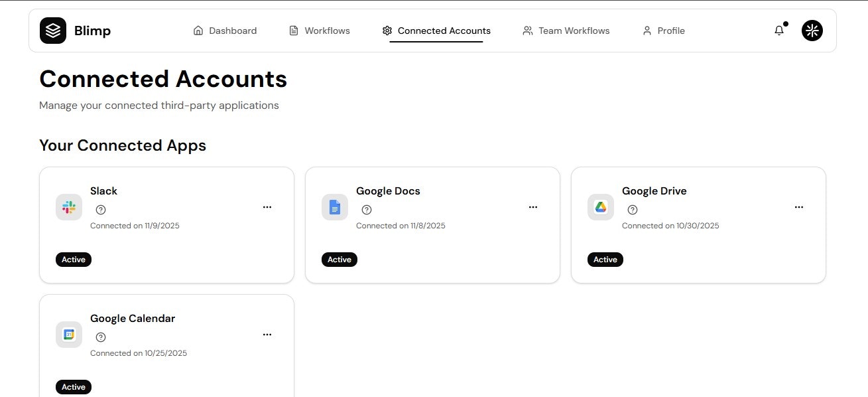Image resolution: width=868 pixels, height=397 pixels.
Task: Open the notifications bell
Action: 779,31
